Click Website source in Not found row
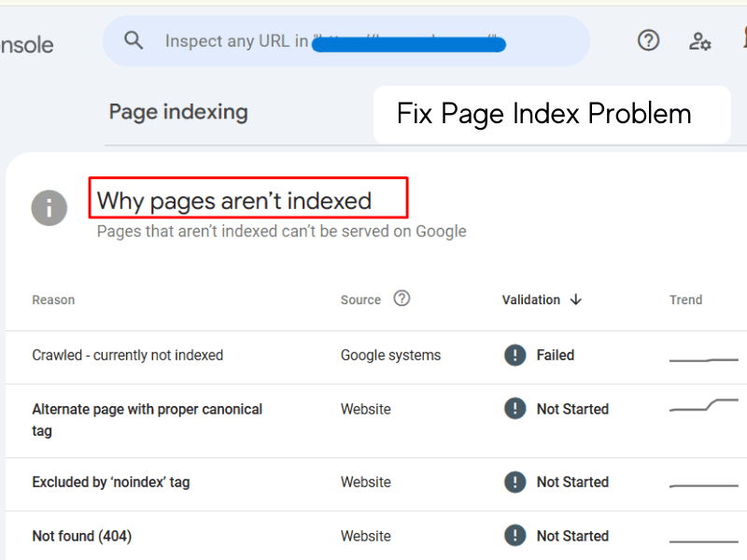 coord(366,536)
